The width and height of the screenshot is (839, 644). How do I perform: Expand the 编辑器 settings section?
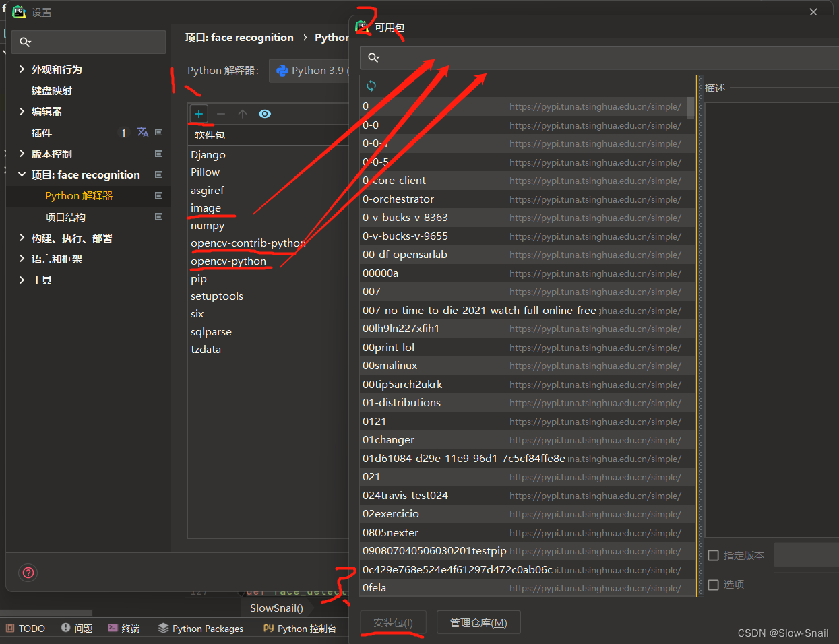pos(22,111)
